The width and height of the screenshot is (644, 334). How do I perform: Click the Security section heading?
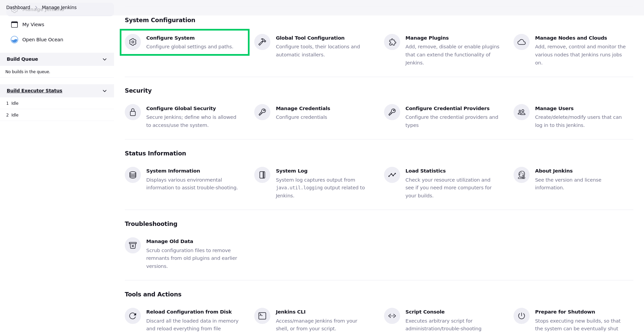[x=138, y=91]
